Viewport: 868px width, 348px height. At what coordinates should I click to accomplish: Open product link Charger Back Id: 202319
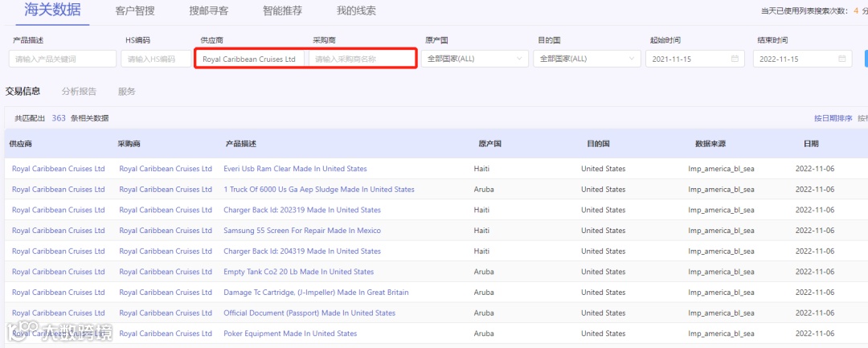point(302,210)
